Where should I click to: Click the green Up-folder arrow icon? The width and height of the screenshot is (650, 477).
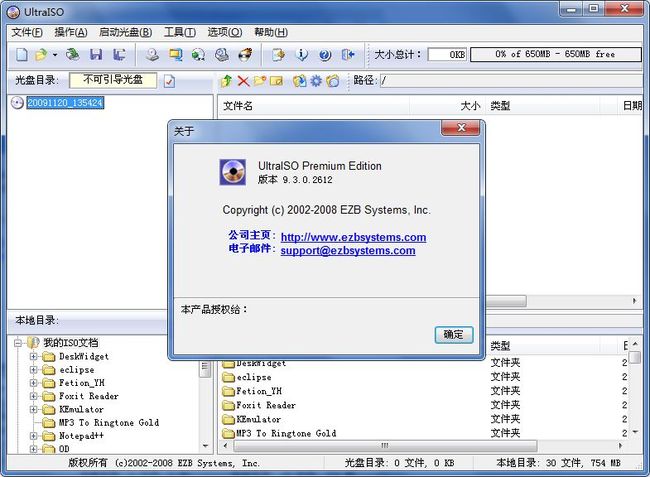click(226, 80)
